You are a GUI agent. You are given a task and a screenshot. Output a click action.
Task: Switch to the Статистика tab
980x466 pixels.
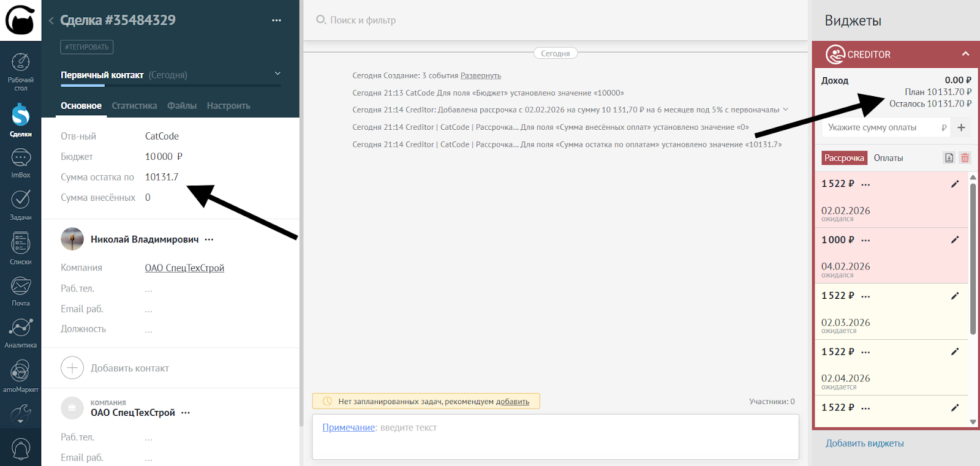(x=134, y=106)
